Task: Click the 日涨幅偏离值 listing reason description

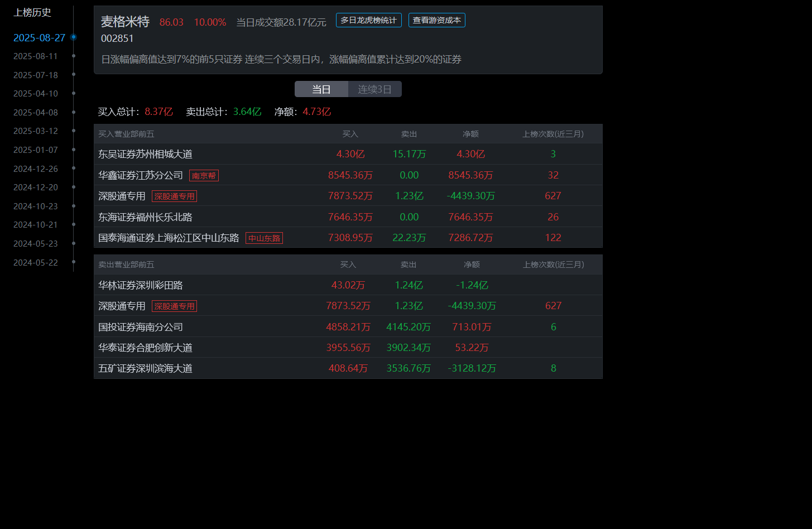Action: point(281,59)
